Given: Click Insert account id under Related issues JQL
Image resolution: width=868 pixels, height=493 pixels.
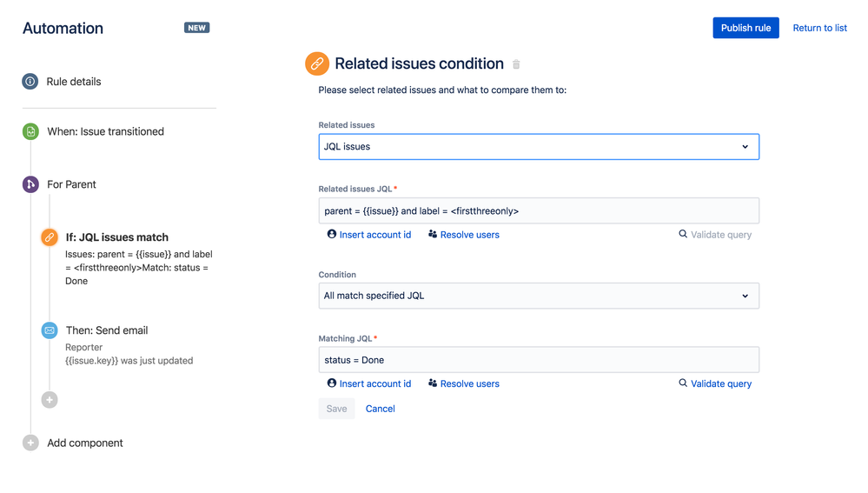Looking at the screenshot, I should pyautogui.click(x=369, y=235).
